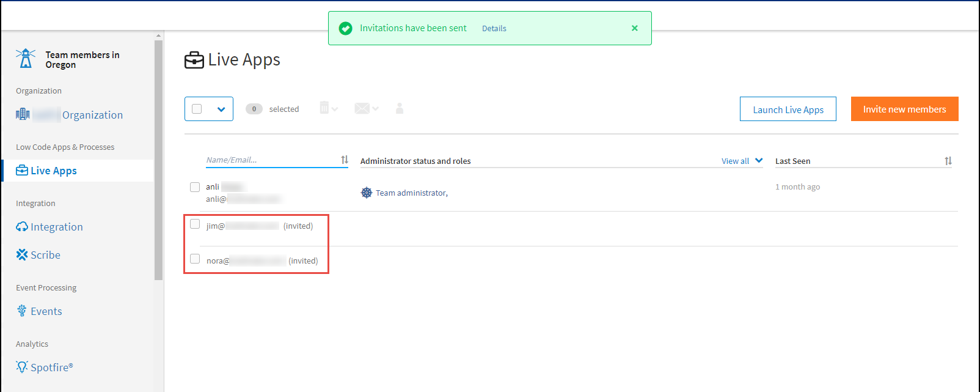Tick the invited nora@ member checkbox

click(x=195, y=259)
